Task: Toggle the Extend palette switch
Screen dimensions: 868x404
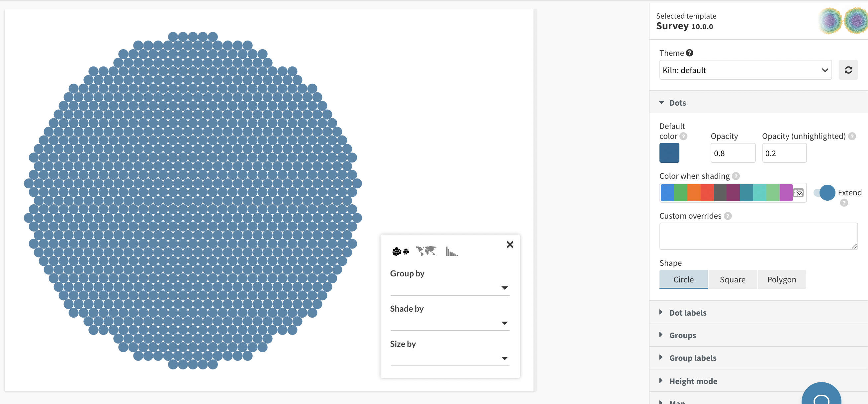Action: pos(824,193)
